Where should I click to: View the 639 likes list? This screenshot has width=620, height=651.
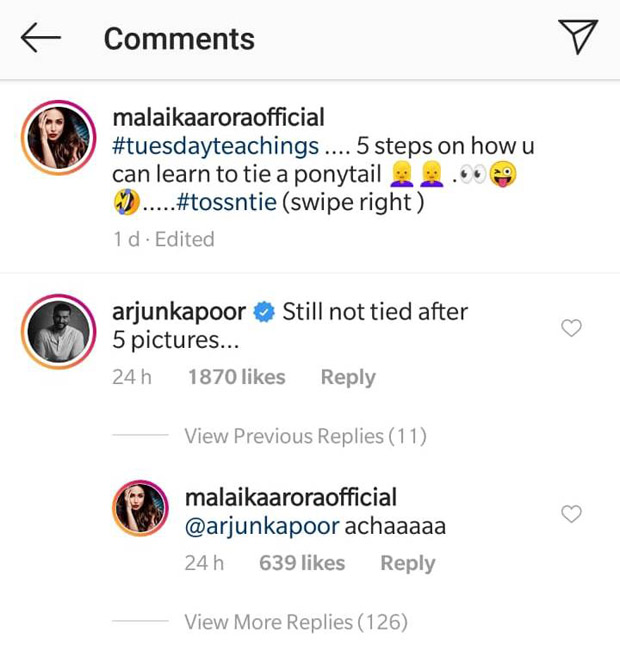[302, 563]
